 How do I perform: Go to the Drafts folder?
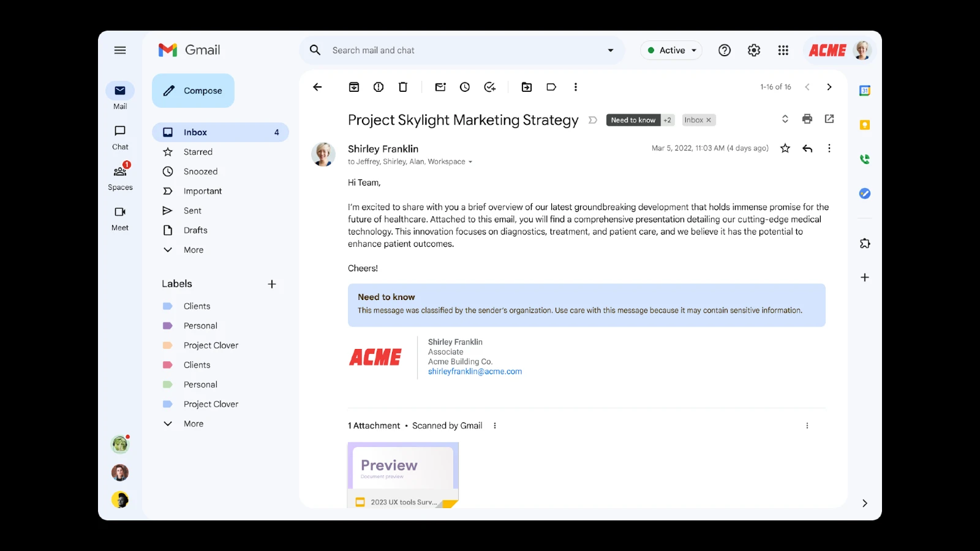pos(195,230)
